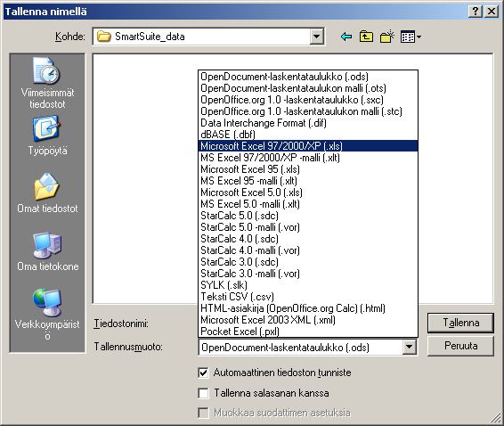Expand the Kohde folder dropdown
The width and height of the screenshot is (504, 426).
pyautogui.click(x=317, y=37)
